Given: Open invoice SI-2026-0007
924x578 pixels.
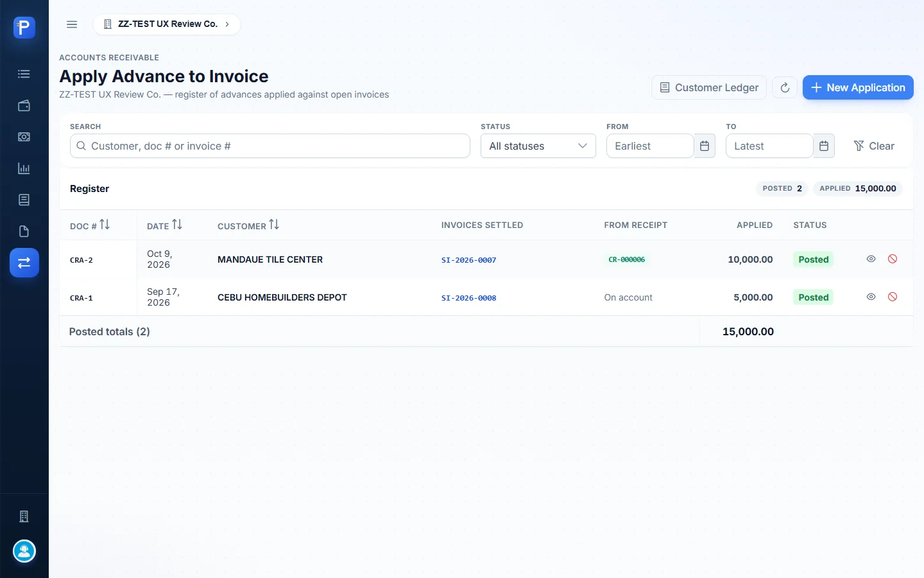Looking at the screenshot, I should [469, 260].
